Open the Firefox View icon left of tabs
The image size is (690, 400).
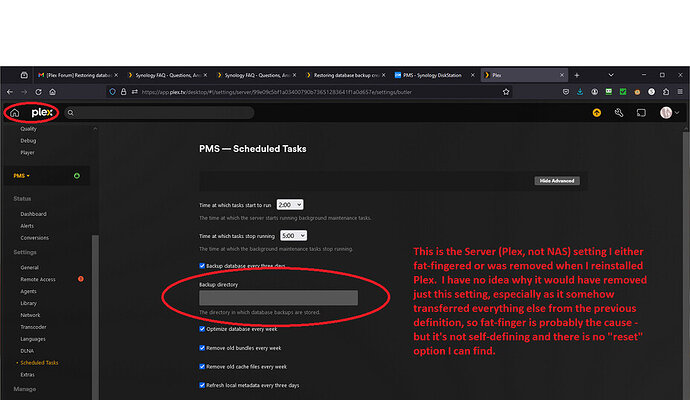tap(24, 75)
